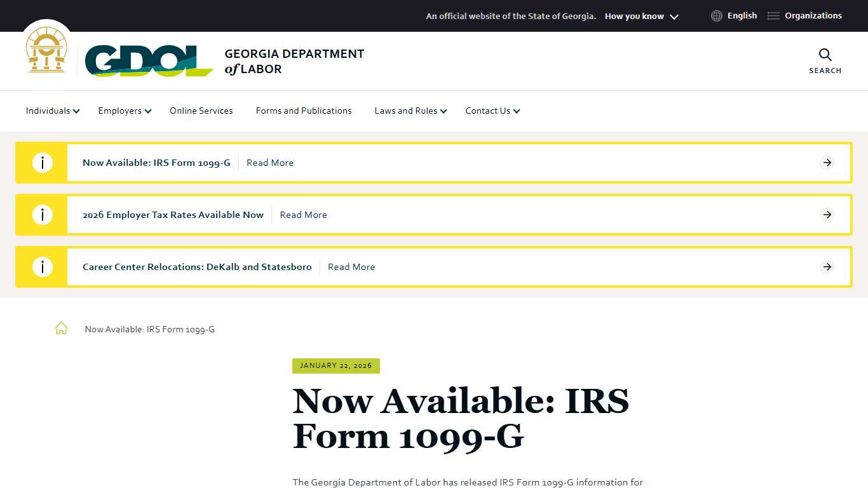Click the Organizations list icon
The image size is (868, 488).
[773, 15]
